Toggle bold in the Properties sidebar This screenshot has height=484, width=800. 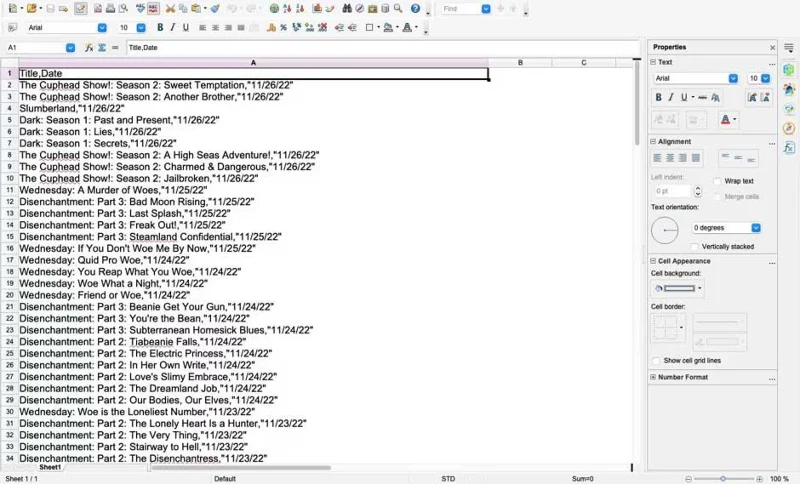(659, 97)
